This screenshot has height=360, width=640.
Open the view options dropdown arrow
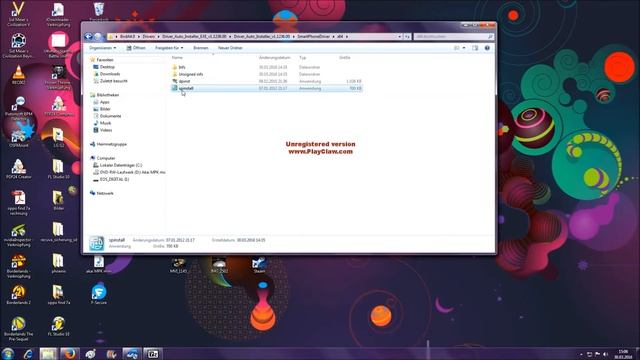coord(464,48)
